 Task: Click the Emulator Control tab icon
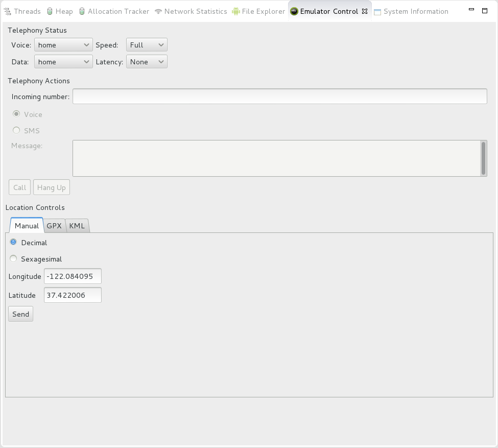(x=294, y=11)
